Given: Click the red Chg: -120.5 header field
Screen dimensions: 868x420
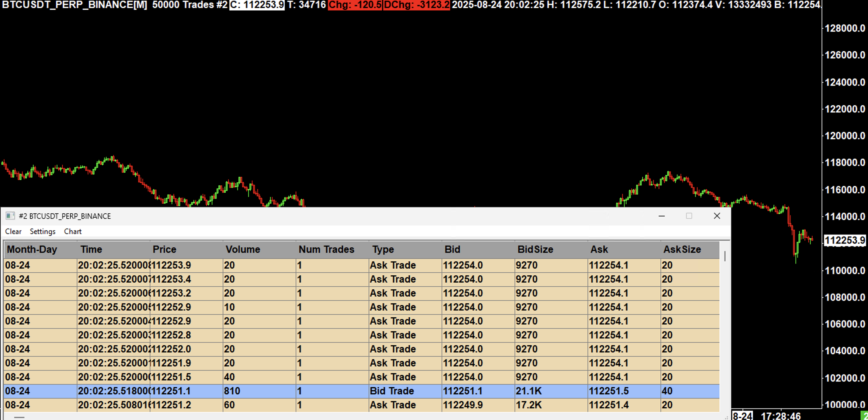Looking at the screenshot, I should click(355, 5).
